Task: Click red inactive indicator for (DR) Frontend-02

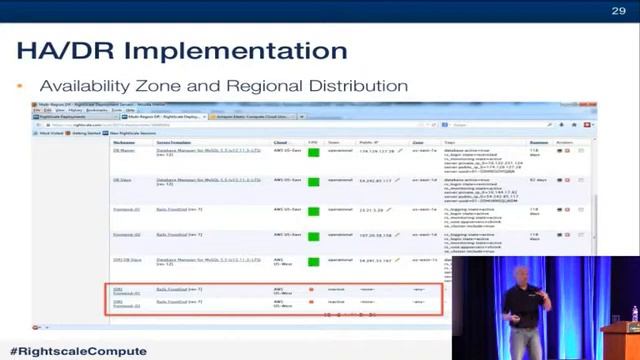Action: (x=311, y=302)
